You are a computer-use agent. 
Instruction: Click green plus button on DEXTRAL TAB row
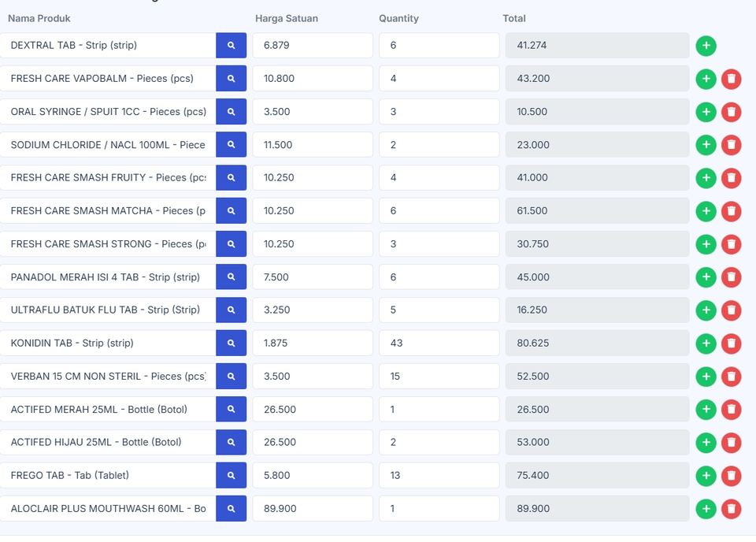706,46
